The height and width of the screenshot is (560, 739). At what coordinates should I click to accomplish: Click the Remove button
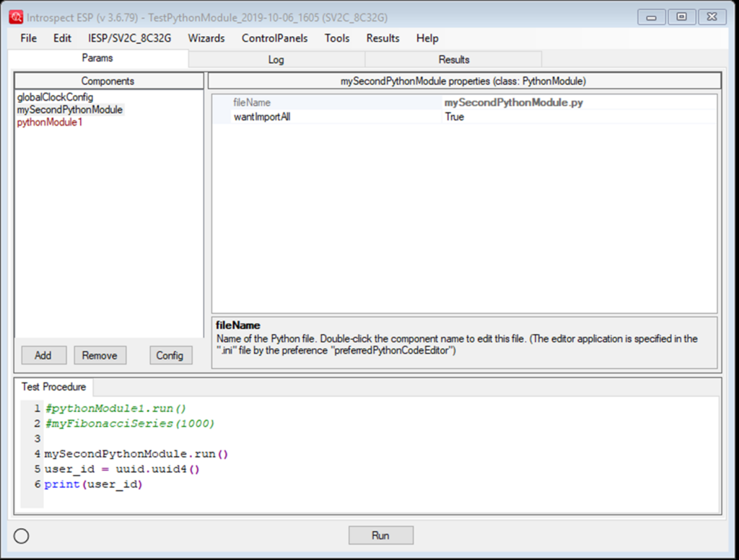(100, 355)
